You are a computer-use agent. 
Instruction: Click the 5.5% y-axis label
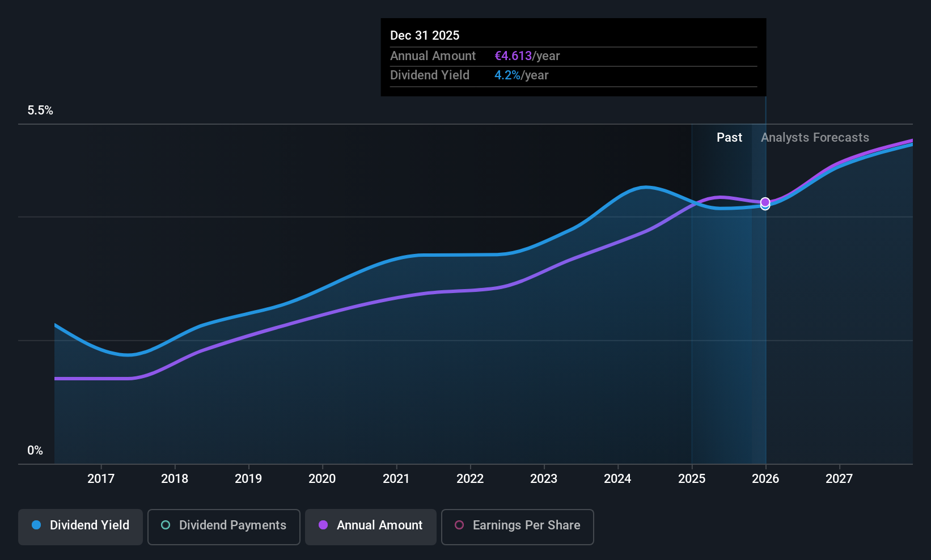(40, 110)
